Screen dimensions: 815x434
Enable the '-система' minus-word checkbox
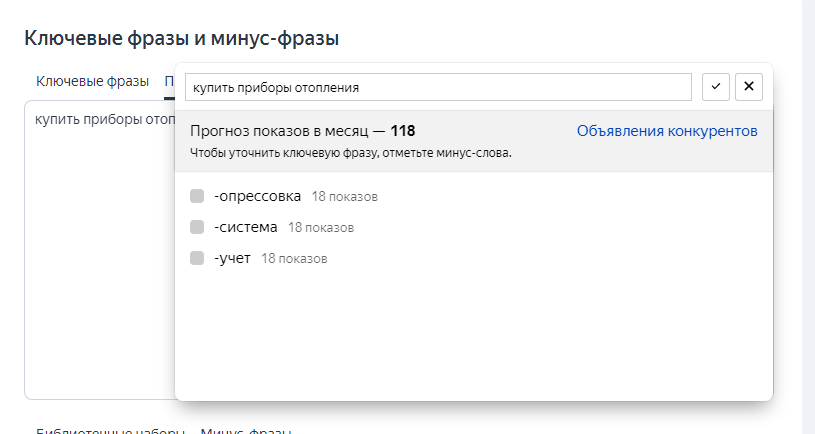click(197, 227)
